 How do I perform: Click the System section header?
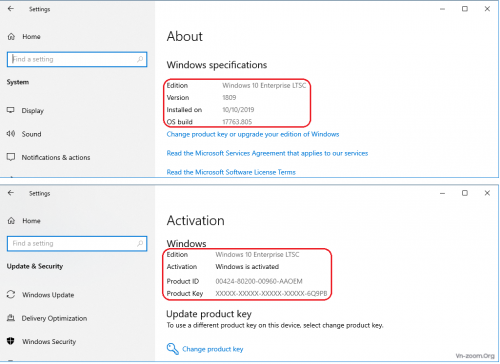[18, 82]
